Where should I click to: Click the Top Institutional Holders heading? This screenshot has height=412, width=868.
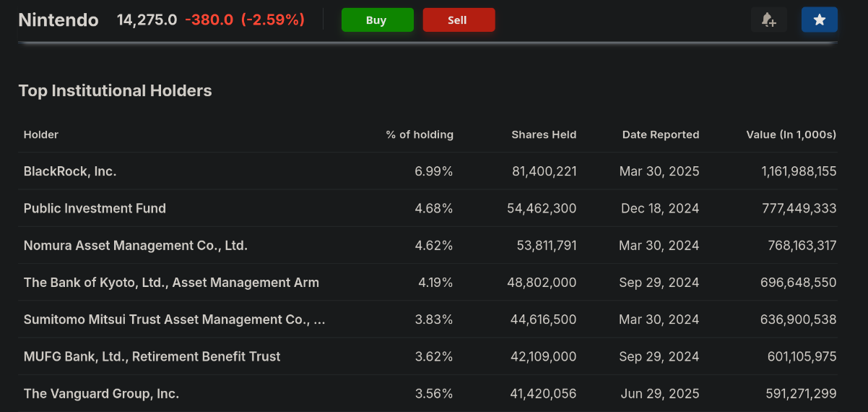116,90
